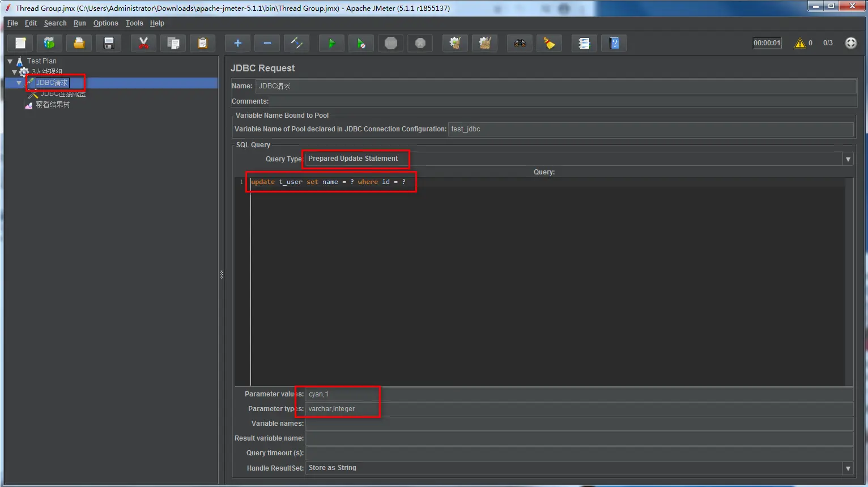Create a new test plan via New icon
The height and width of the screenshot is (487, 868).
click(x=20, y=43)
